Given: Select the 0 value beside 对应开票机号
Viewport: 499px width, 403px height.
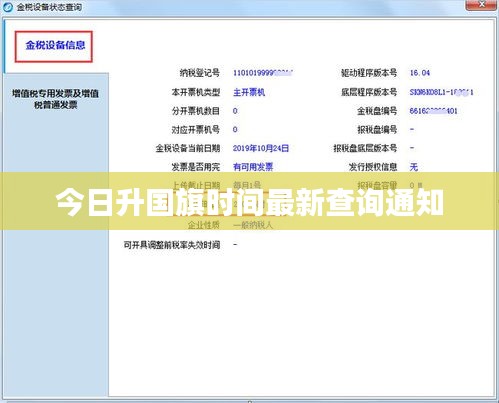Looking at the screenshot, I should point(235,129).
